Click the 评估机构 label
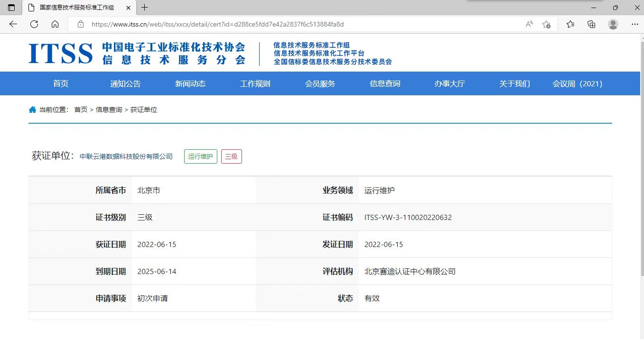The image size is (644, 339). [338, 271]
